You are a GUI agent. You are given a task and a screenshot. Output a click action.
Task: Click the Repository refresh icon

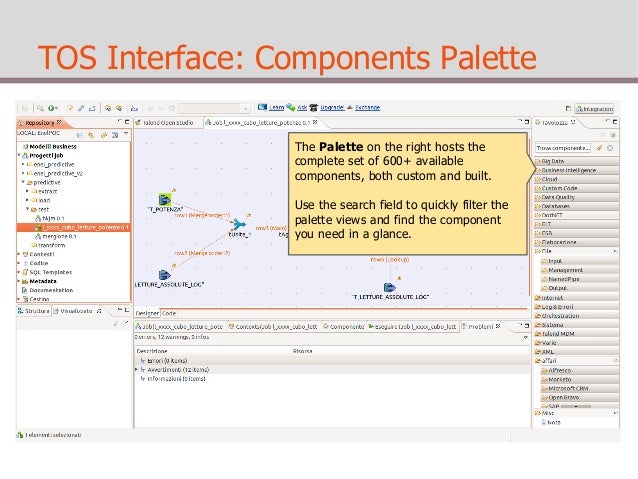pyautogui.click(x=91, y=135)
